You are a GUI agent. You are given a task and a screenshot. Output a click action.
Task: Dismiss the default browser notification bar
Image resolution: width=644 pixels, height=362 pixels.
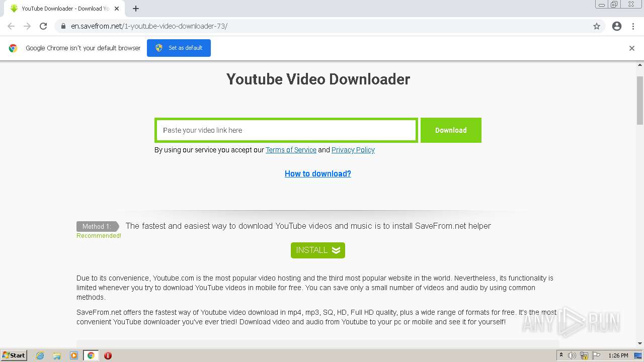point(632,48)
